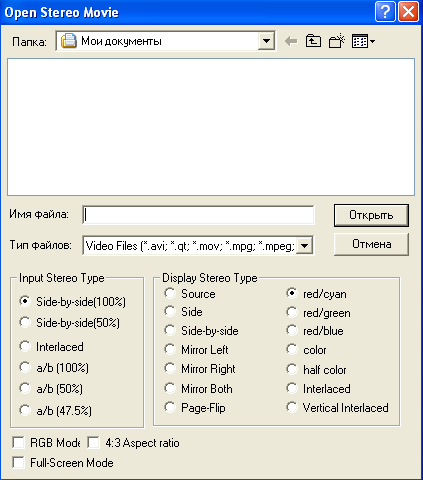Select red/green display stereo type
This screenshot has height=480, width=423.
292,313
